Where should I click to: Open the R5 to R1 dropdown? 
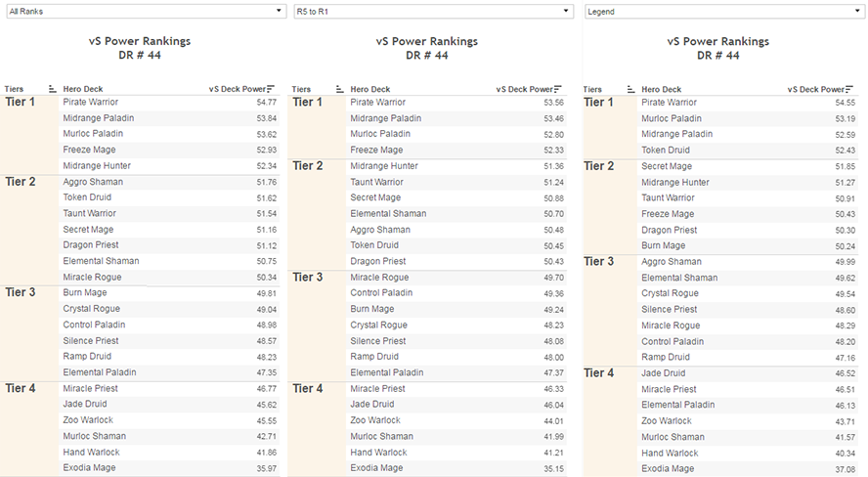(x=433, y=11)
